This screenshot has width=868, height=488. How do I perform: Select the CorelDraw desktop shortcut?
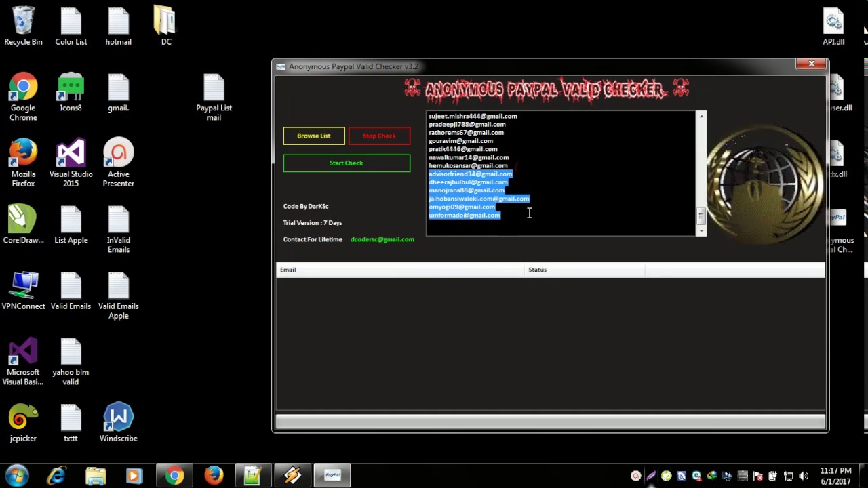[x=23, y=225]
